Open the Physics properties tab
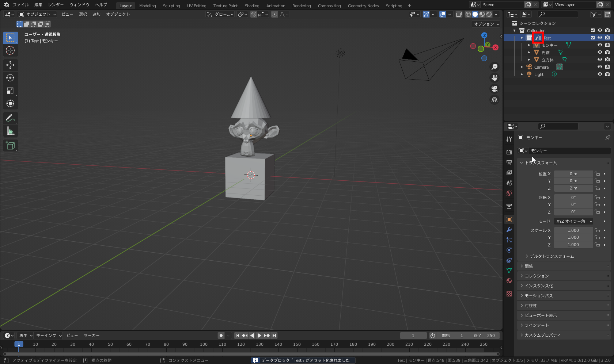The image size is (614, 364). (509, 250)
